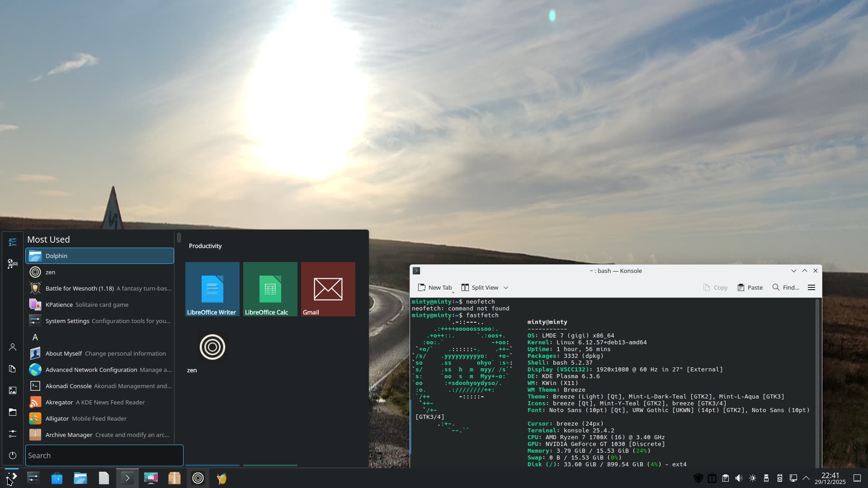Open the Konsole hamburger menu

pos(811,287)
